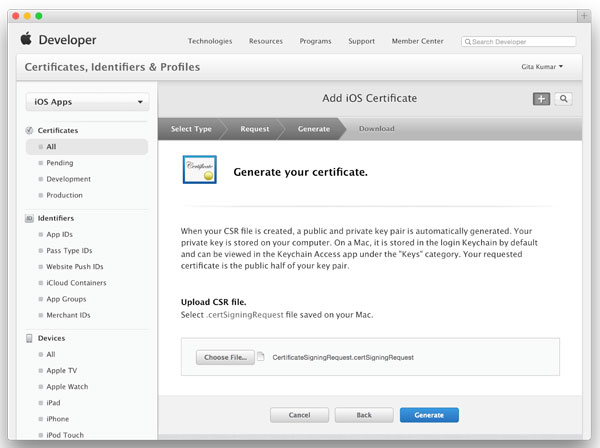The height and width of the screenshot is (448, 600).
Task: Open Website Push IDs
Action: pyautogui.click(x=75, y=267)
